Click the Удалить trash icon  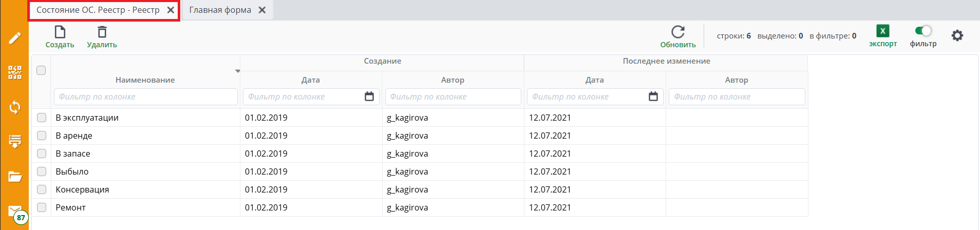pos(102,32)
